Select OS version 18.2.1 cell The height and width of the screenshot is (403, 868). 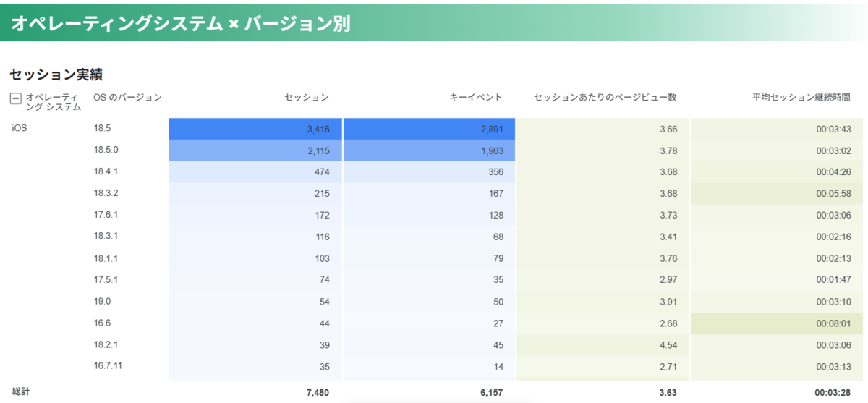coord(106,344)
